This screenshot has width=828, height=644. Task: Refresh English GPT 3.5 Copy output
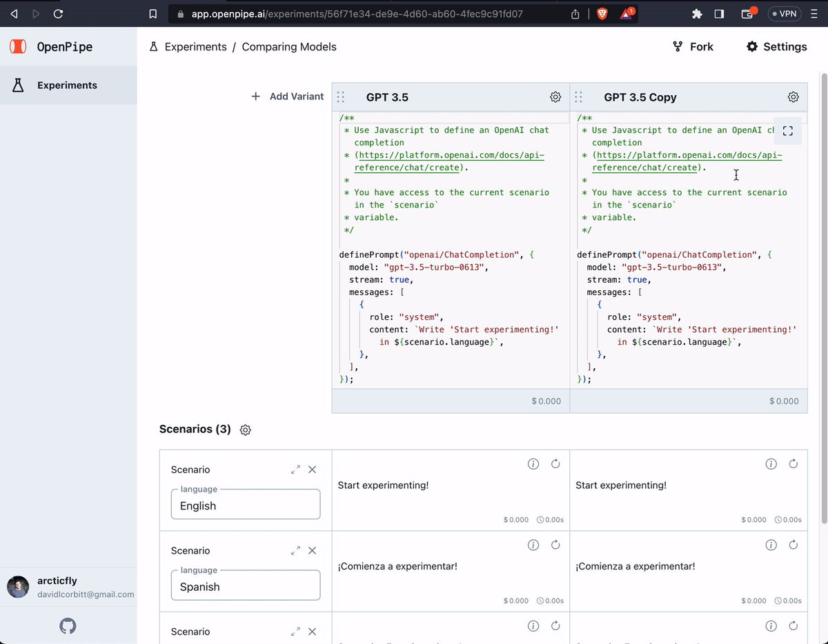pyautogui.click(x=793, y=464)
